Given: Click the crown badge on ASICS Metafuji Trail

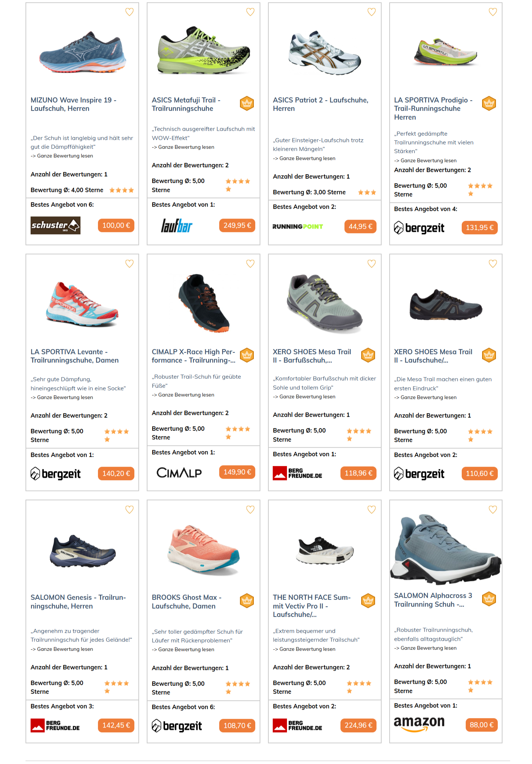Looking at the screenshot, I should tap(247, 103).
